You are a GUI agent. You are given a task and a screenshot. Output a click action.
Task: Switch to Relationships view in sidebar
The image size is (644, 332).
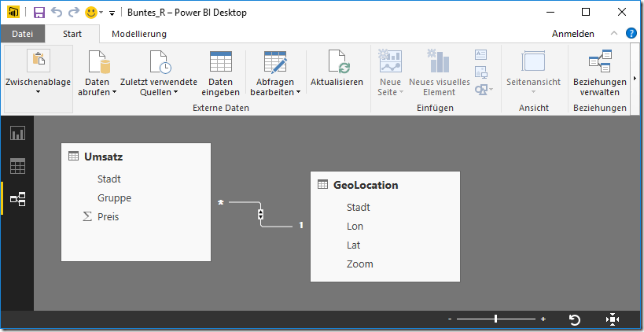[x=17, y=199]
